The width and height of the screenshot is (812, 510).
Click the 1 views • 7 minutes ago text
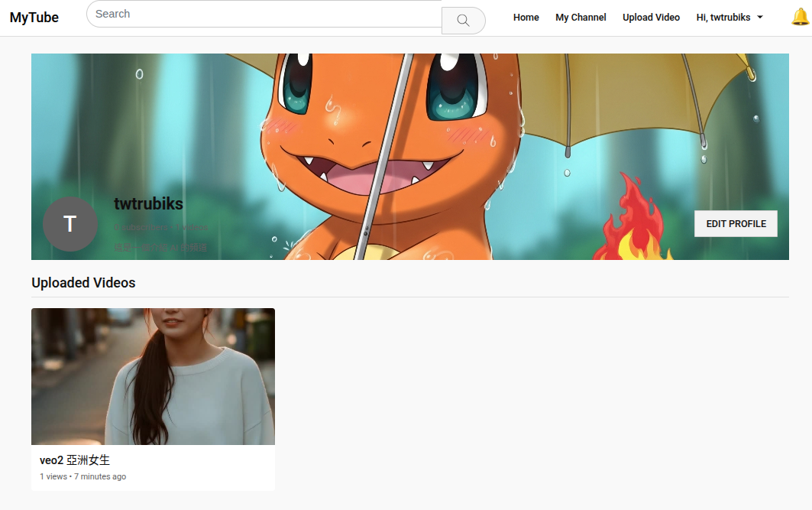pos(82,476)
